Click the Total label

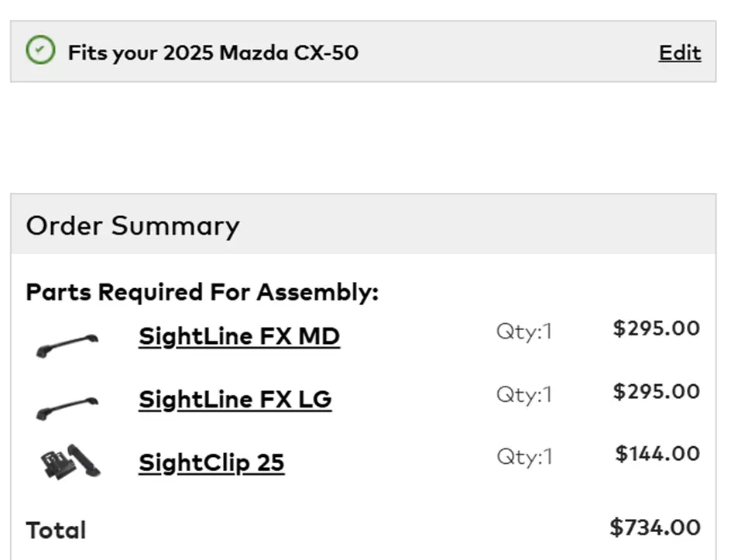[x=56, y=531]
